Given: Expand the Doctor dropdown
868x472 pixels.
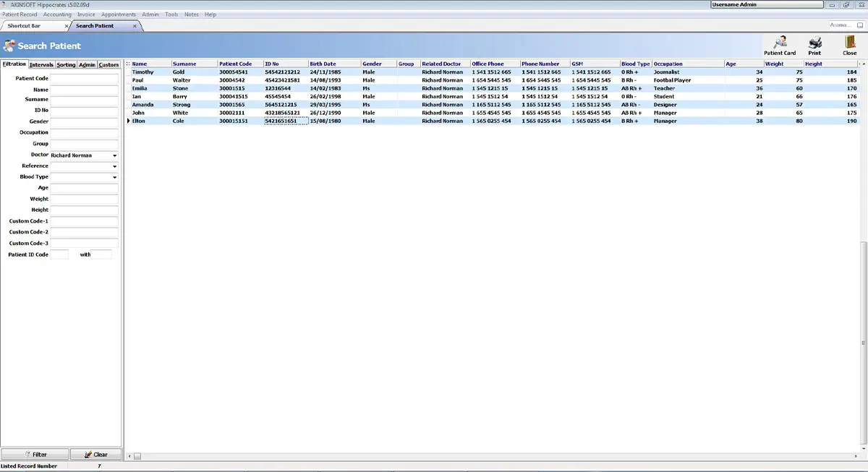Looking at the screenshot, I should tap(114, 155).
